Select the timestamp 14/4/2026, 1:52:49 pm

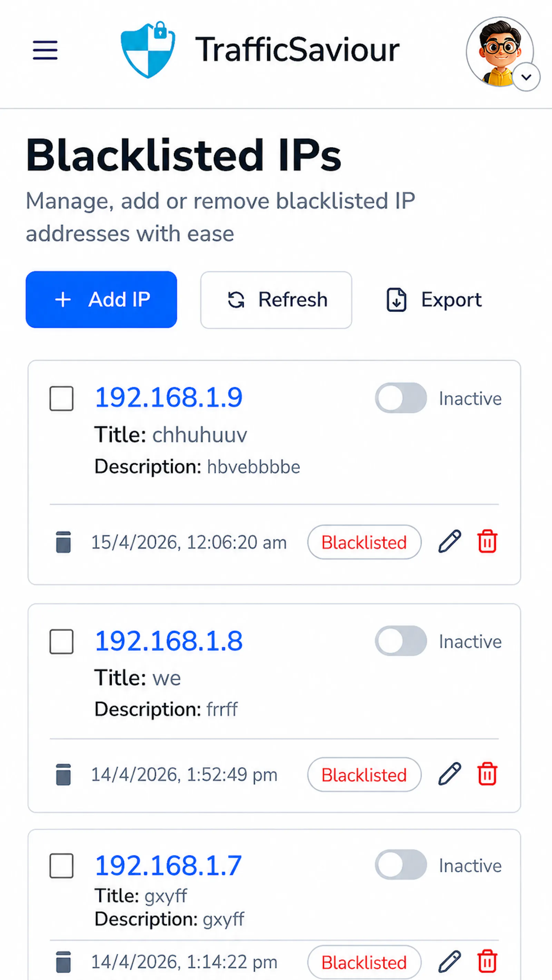(x=184, y=775)
